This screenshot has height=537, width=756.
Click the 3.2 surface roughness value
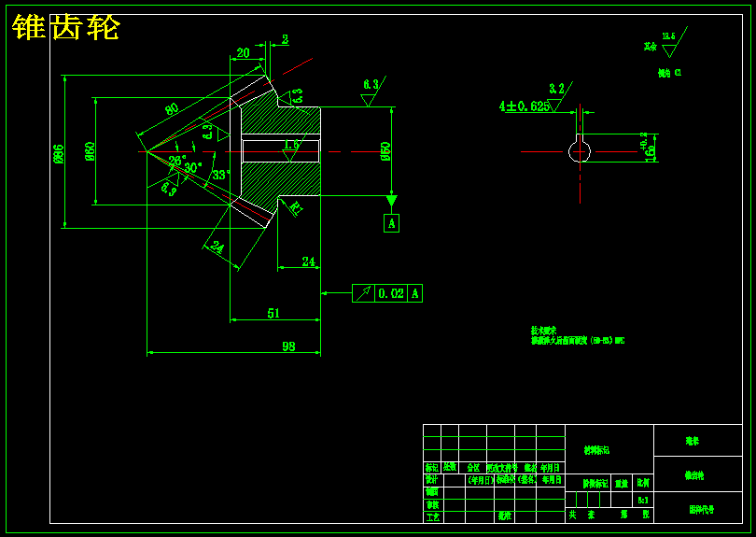click(556, 89)
